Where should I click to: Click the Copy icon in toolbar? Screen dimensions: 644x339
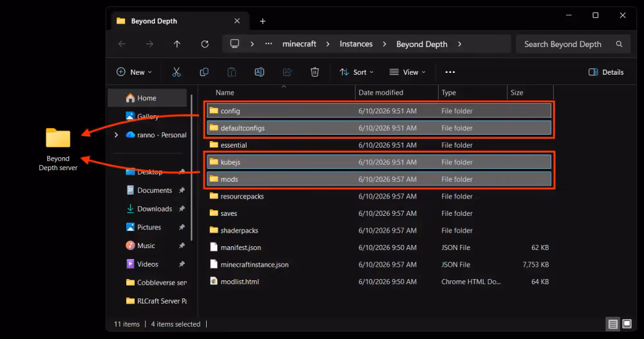pos(204,72)
